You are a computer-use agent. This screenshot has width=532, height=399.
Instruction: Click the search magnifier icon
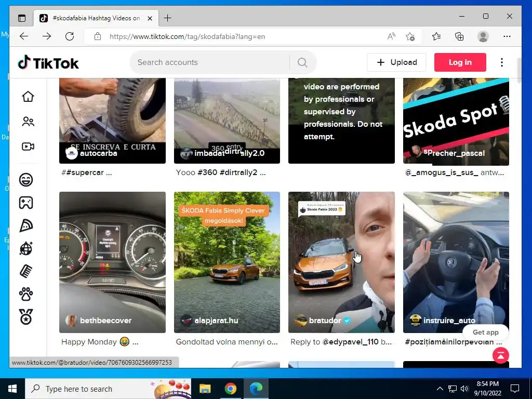(x=302, y=62)
